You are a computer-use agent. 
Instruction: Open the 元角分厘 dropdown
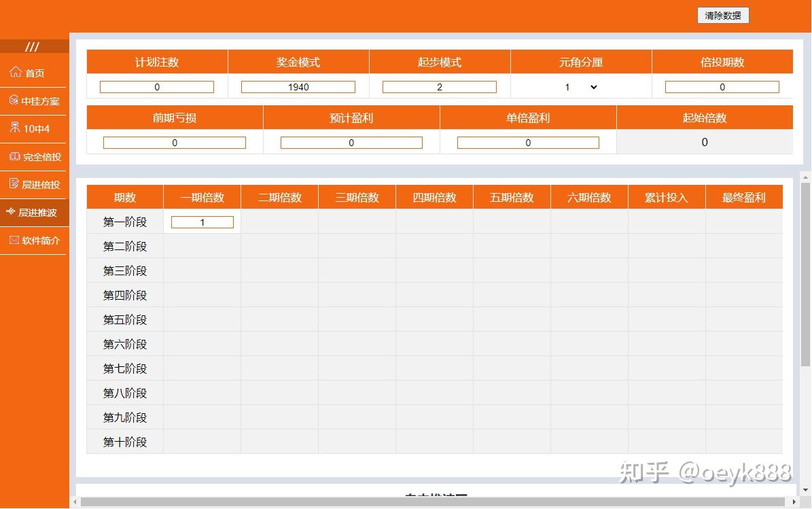pos(581,87)
